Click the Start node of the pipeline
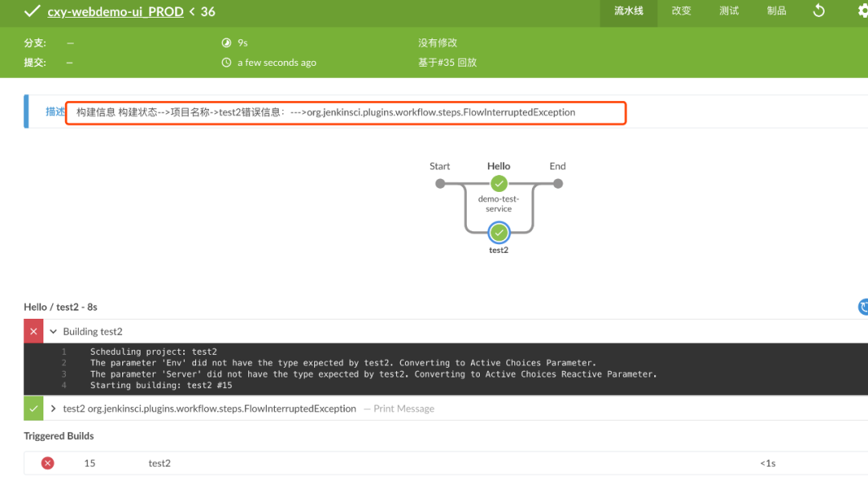 coord(440,184)
